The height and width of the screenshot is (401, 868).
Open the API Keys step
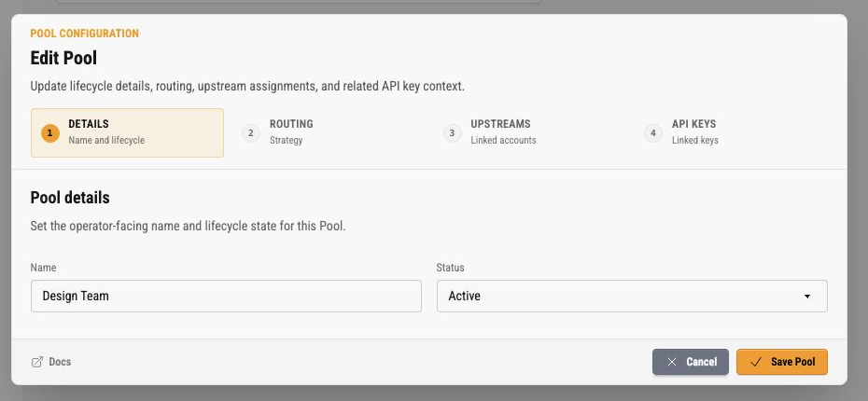click(x=731, y=132)
